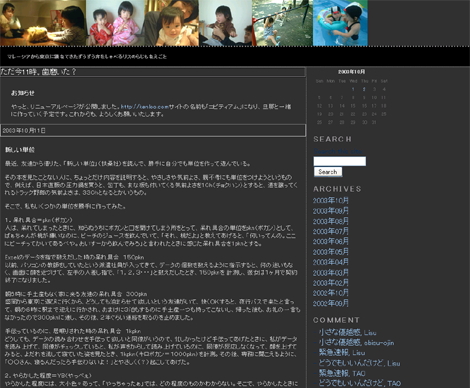
Task: Click the COMMENT sidebar heading
Action: tap(336, 320)
